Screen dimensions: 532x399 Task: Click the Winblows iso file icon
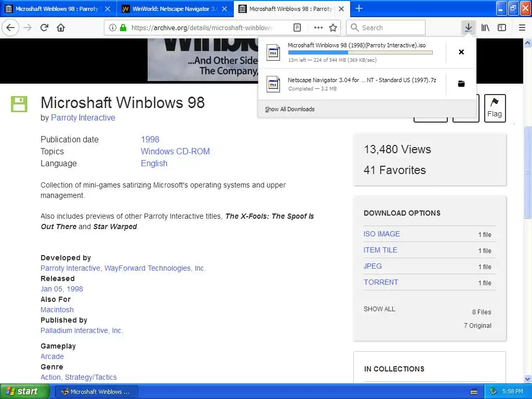click(273, 52)
